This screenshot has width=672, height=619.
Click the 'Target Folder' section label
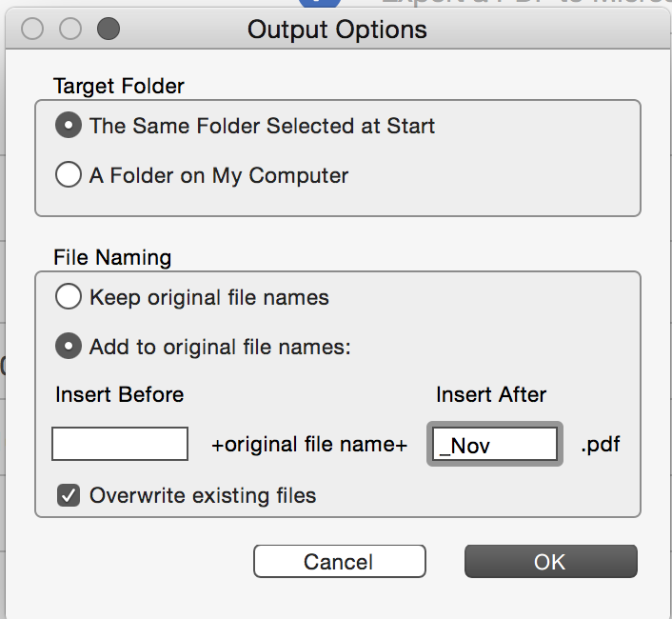[119, 86]
